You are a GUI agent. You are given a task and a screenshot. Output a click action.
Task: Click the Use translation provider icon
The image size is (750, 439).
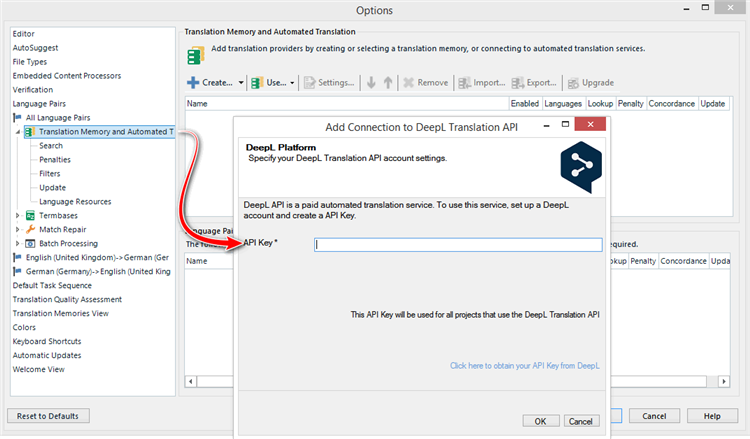pos(257,83)
